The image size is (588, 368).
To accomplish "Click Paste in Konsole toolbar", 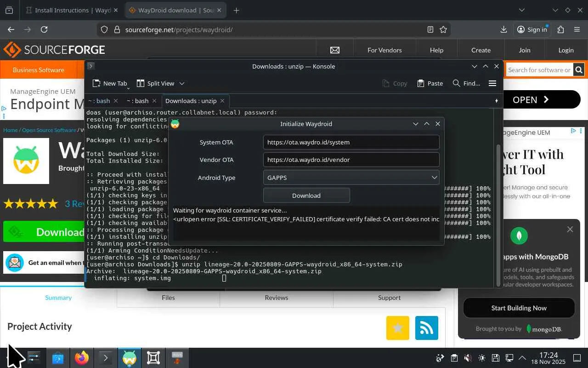I will (430, 83).
